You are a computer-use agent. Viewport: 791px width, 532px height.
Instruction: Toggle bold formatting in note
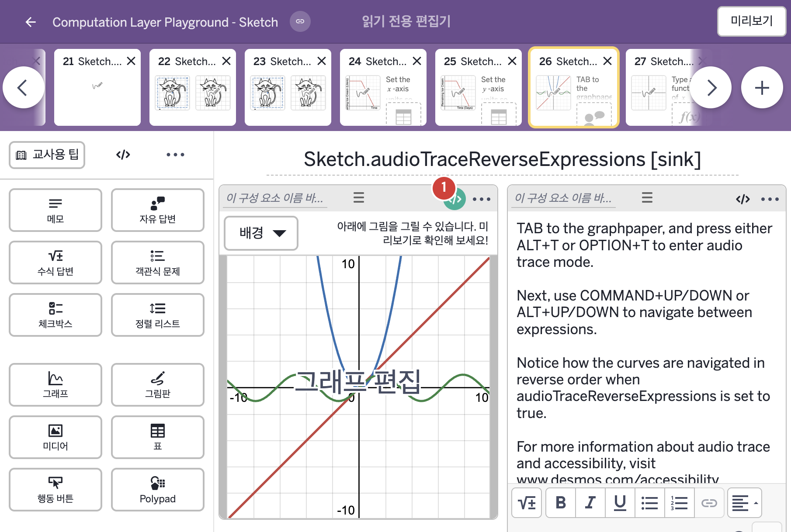pos(561,503)
